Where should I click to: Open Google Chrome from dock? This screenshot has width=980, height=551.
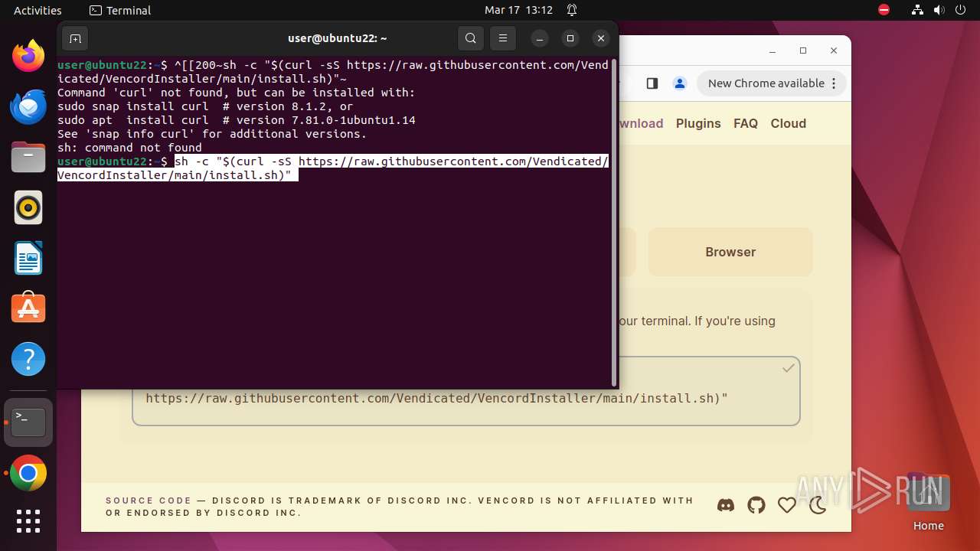pos(28,474)
